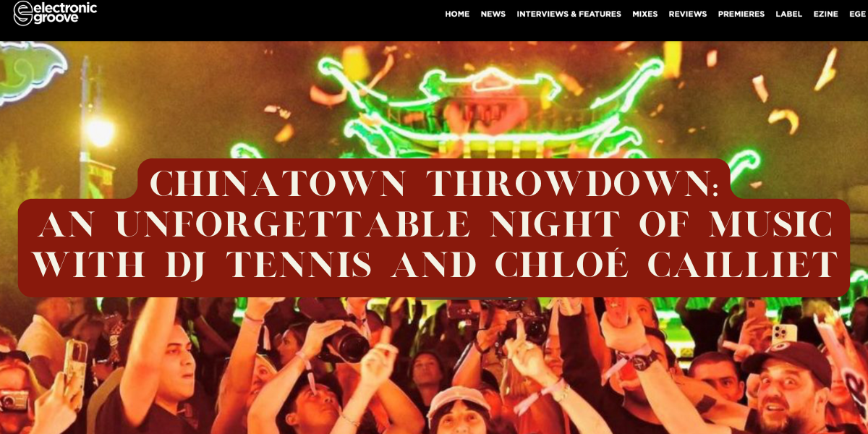Click 'An Unforgettable Night of Music' headline text

click(x=434, y=224)
